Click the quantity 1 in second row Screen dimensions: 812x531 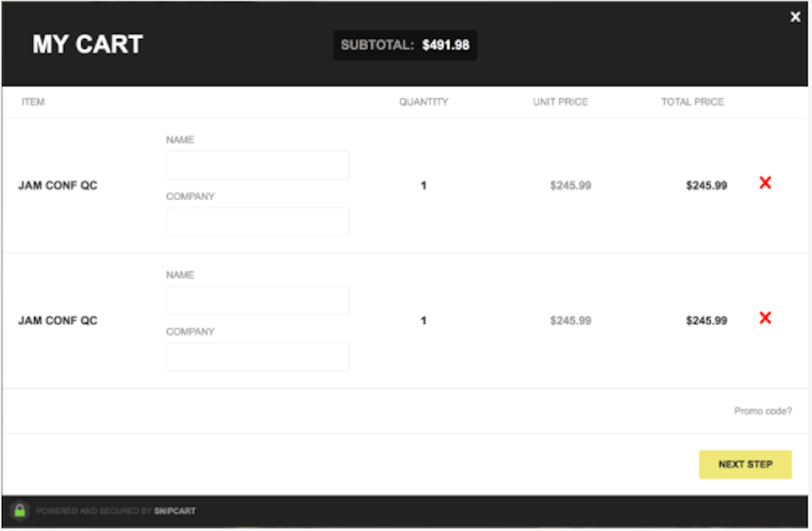pyautogui.click(x=424, y=320)
